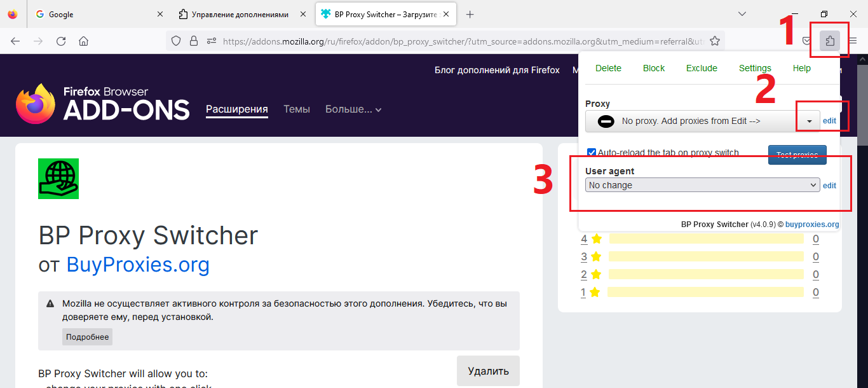
Task: Click edit link beside Proxy dropdown
Action: coord(829,121)
